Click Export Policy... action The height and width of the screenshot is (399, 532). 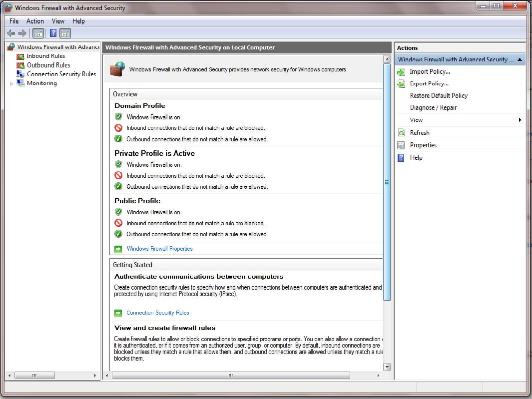click(429, 83)
